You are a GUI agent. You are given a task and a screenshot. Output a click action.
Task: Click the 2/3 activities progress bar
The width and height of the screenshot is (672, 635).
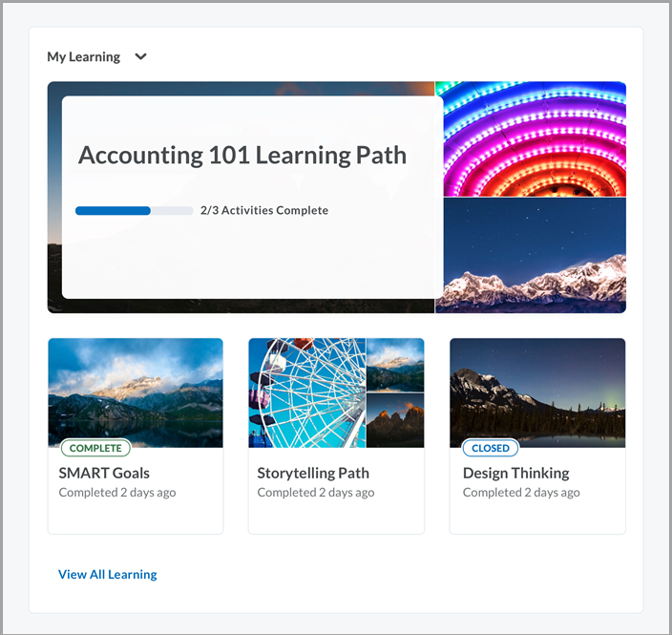135,210
